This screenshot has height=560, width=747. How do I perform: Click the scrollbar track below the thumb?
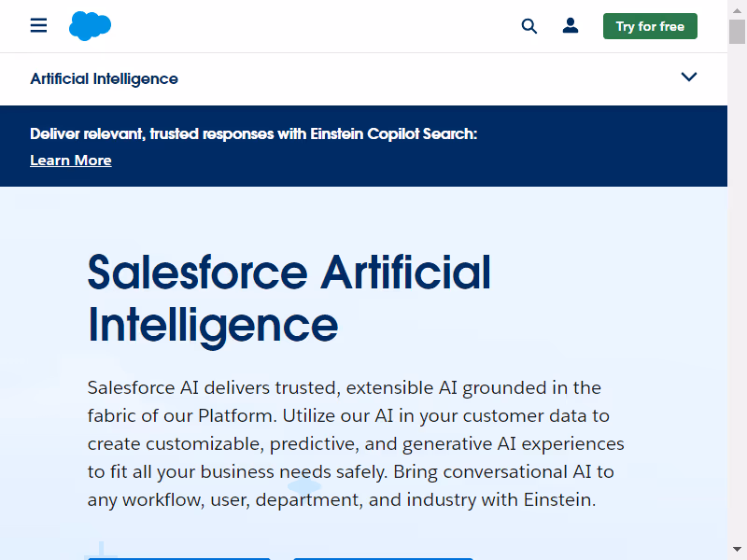[737, 280]
